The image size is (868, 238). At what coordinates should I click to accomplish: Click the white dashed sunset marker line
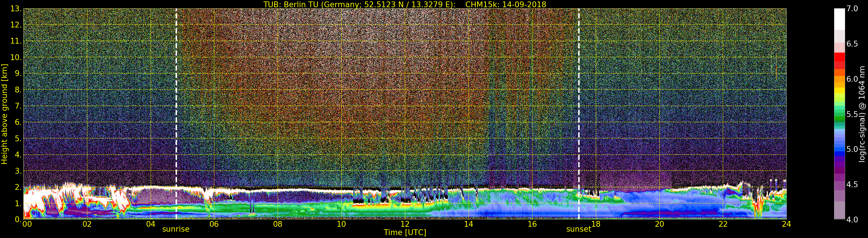click(578, 114)
